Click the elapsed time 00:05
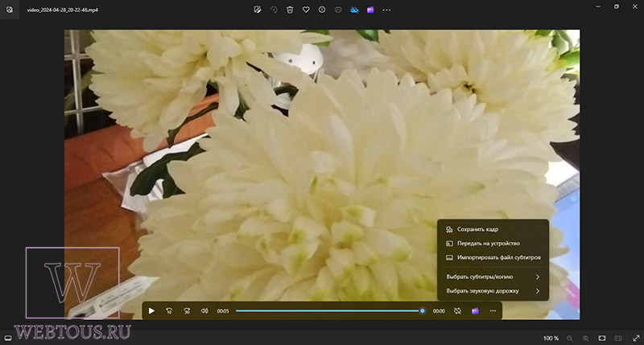 (x=223, y=311)
